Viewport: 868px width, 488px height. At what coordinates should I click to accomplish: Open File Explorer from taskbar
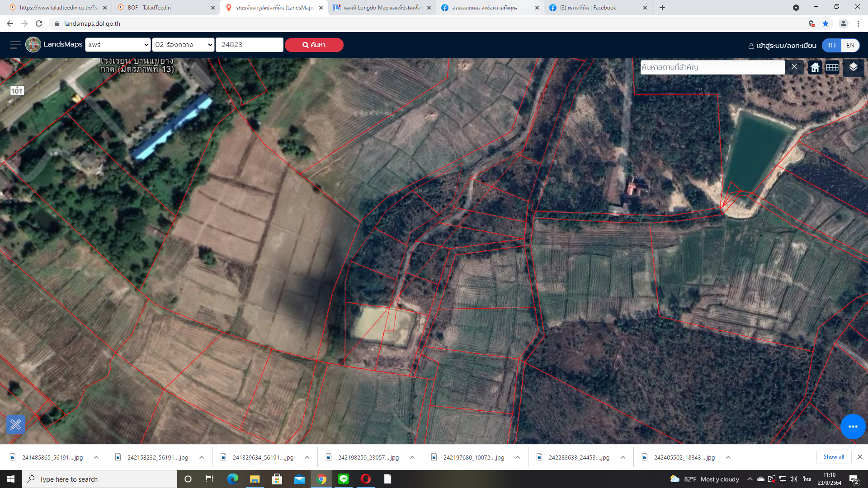[x=255, y=479]
